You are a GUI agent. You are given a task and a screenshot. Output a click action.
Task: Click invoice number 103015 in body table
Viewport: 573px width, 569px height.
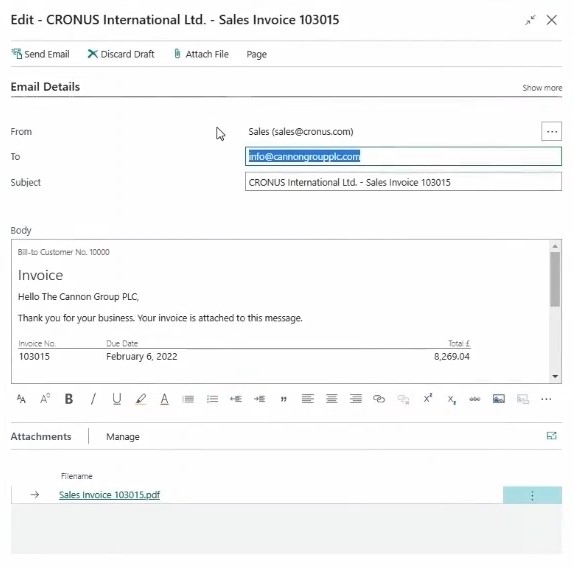34,356
